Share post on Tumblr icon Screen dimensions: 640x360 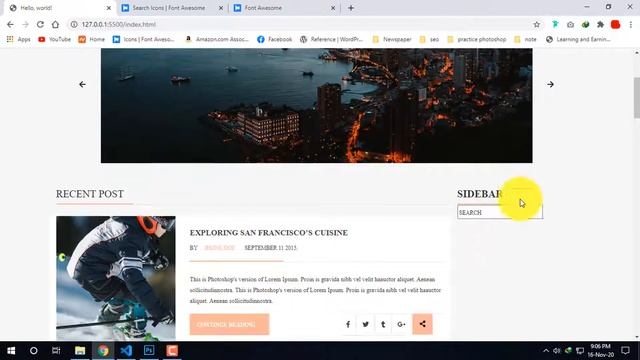pos(383,324)
